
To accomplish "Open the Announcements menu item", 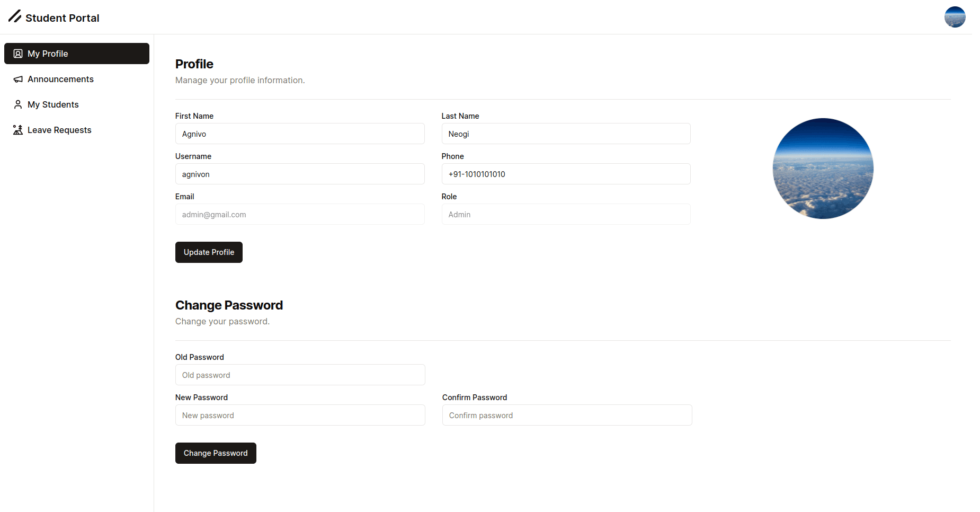I will 60,79.
